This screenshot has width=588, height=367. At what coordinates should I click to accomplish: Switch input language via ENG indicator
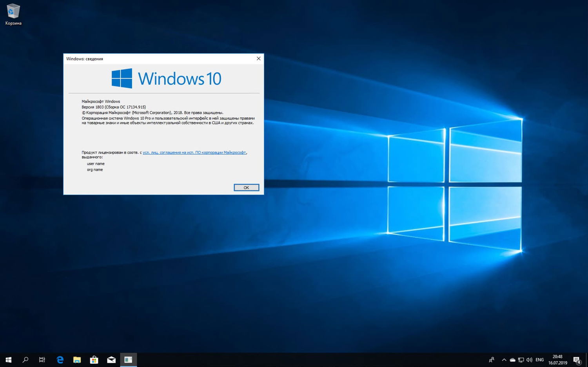[x=539, y=360]
